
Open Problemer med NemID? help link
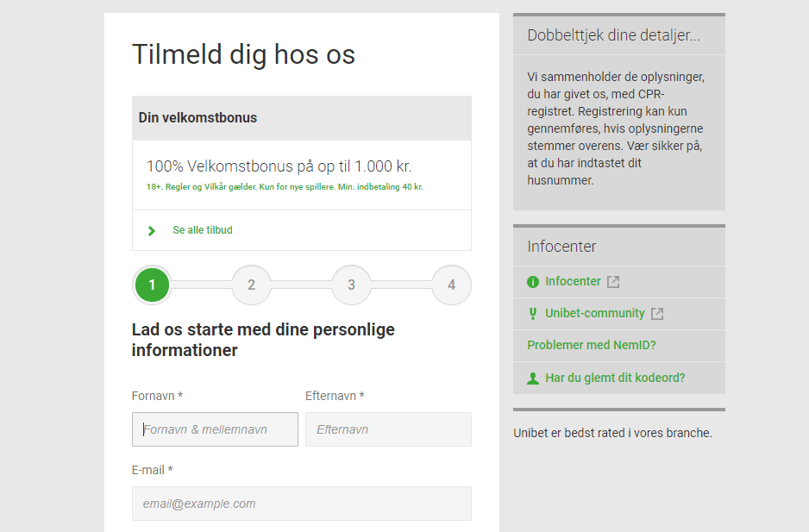coord(592,345)
